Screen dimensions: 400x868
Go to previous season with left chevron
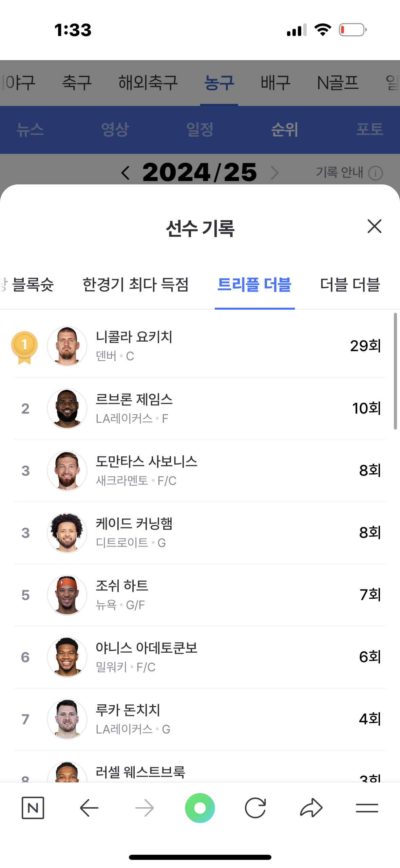pos(126,173)
